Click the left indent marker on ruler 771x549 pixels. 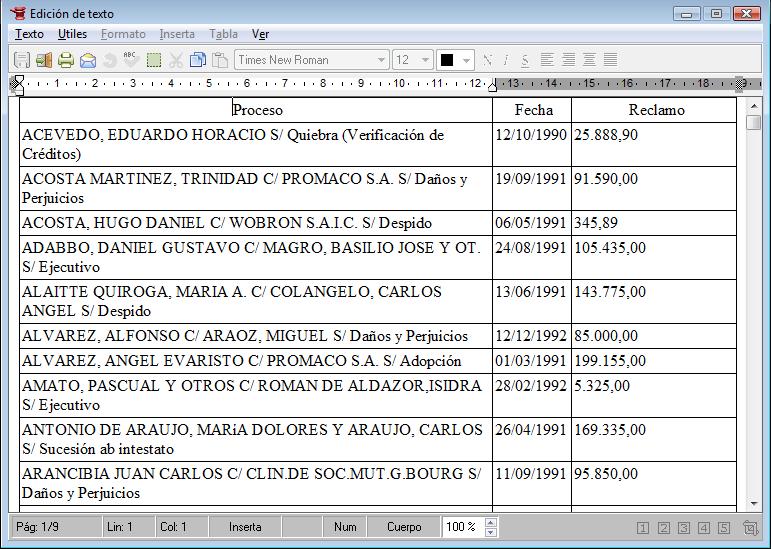click(x=18, y=85)
